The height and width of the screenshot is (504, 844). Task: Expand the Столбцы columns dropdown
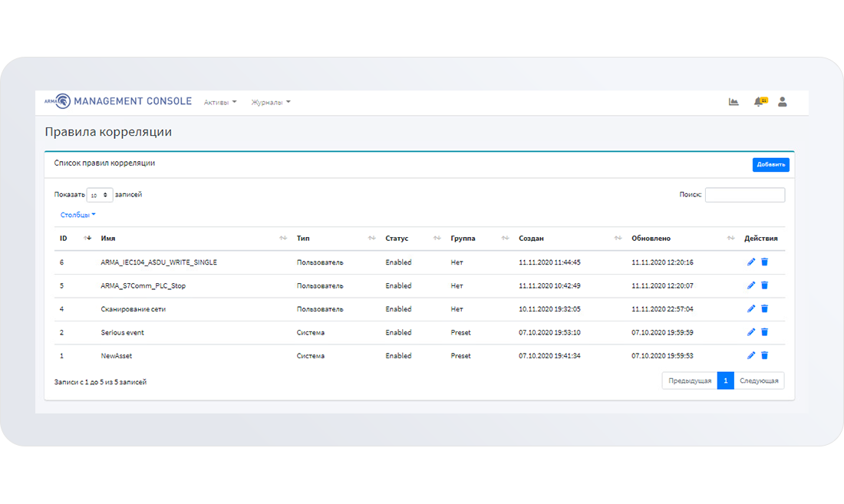click(x=78, y=215)
